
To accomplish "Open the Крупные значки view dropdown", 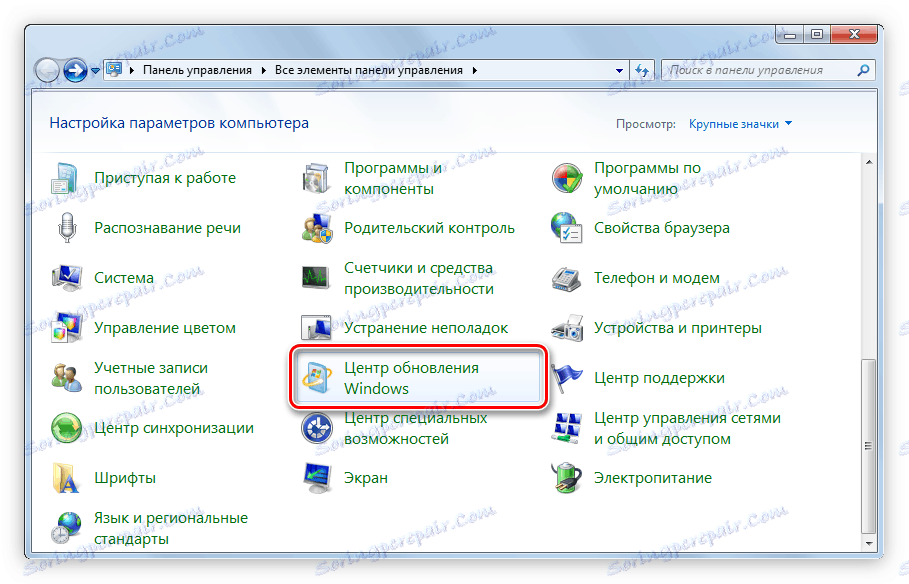I will [x=740, y=124].
